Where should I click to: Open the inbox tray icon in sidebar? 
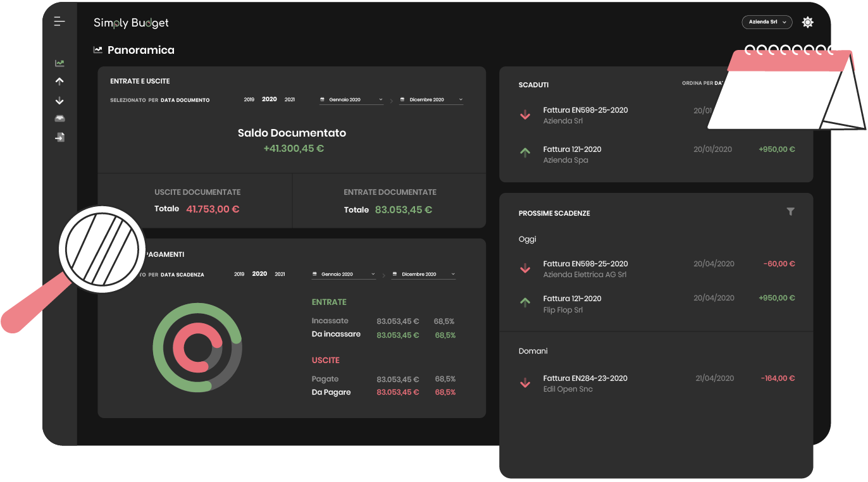[x=59, y=118]
